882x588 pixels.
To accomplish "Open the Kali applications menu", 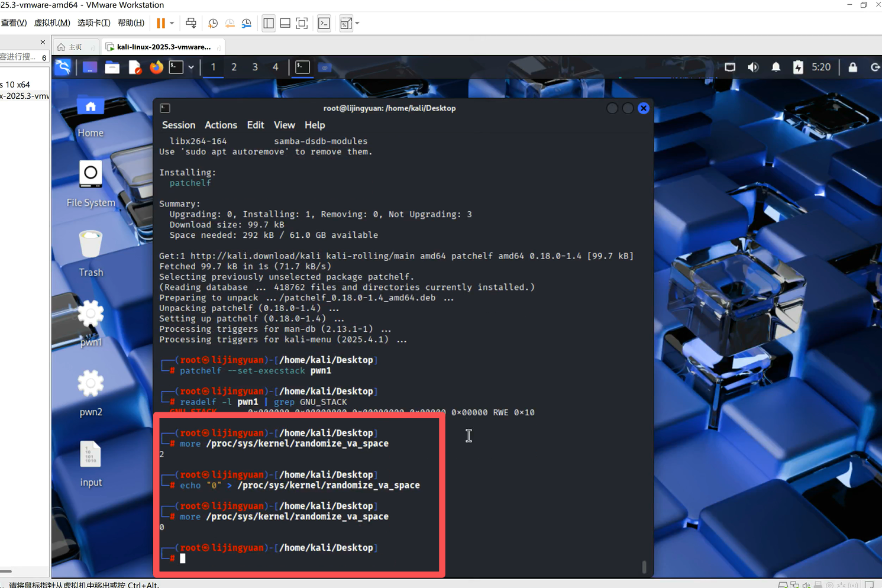I will pos(63,67).
